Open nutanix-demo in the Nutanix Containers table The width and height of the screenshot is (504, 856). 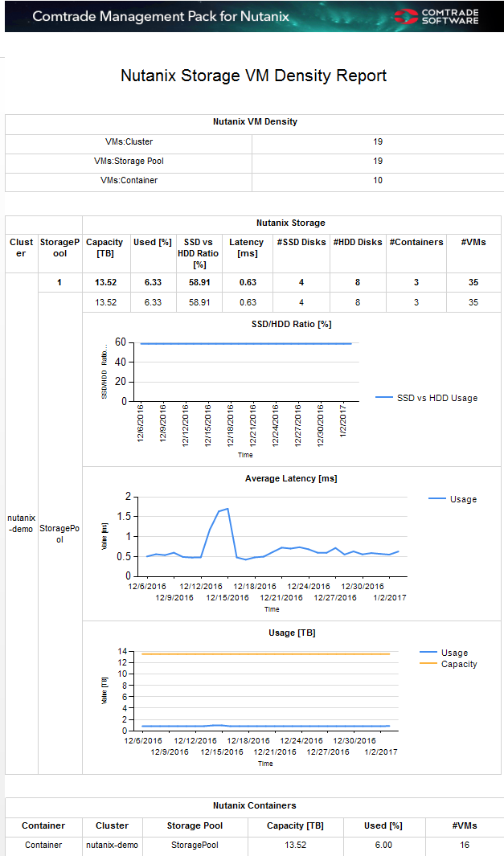[112, 845]
